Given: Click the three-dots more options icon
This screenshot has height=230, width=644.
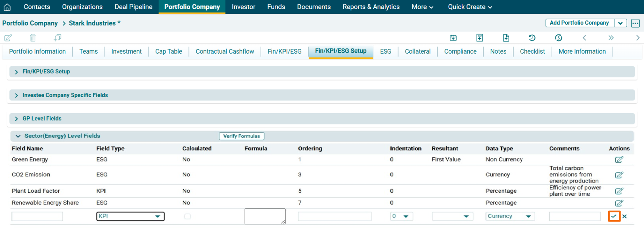Looking at the screenshot, I should (x=635, y=23).
